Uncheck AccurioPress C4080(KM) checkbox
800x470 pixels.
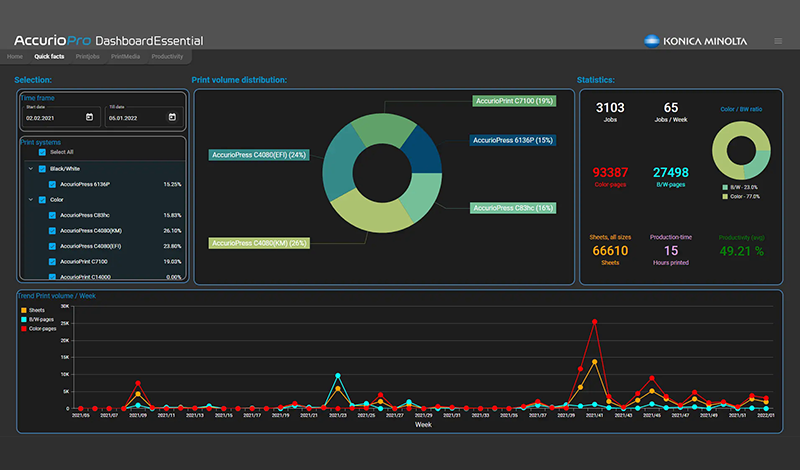point(52,231)
